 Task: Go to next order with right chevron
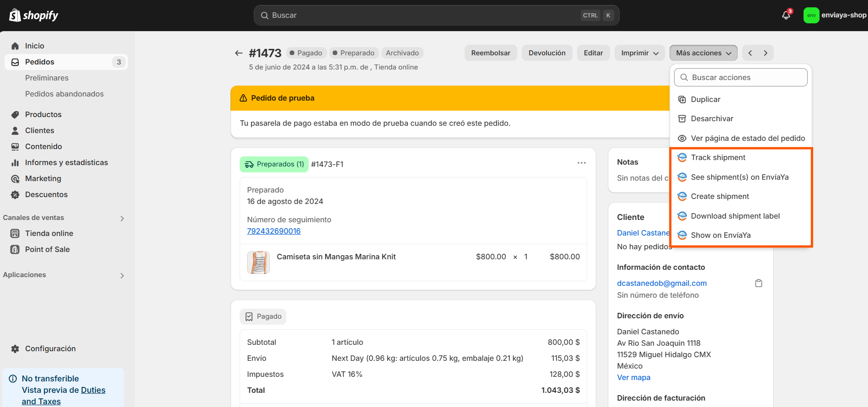pos(766,53)
